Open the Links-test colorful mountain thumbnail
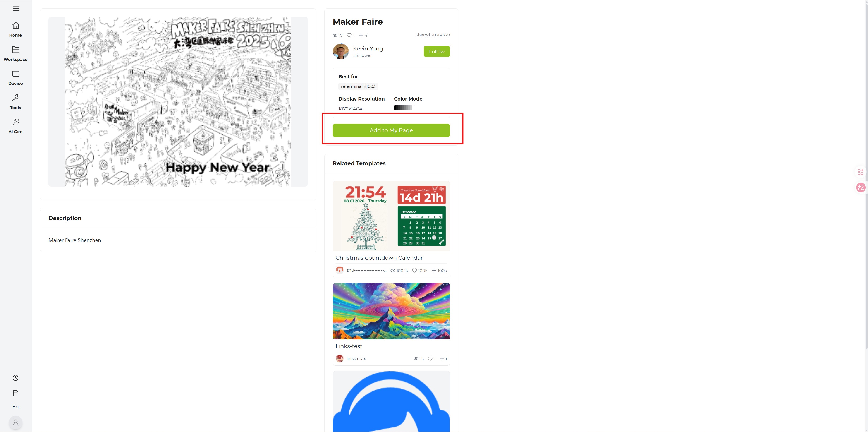 click(391, 311)
